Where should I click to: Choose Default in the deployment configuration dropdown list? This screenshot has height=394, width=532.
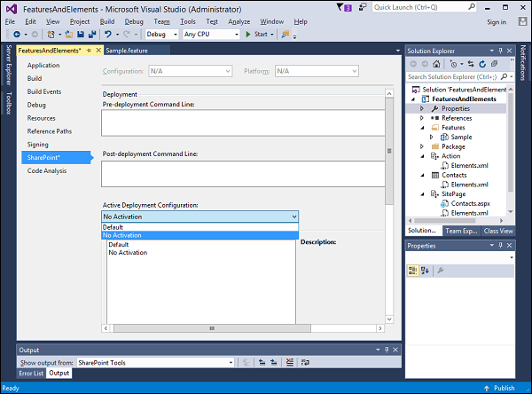[x=113, y=227]
